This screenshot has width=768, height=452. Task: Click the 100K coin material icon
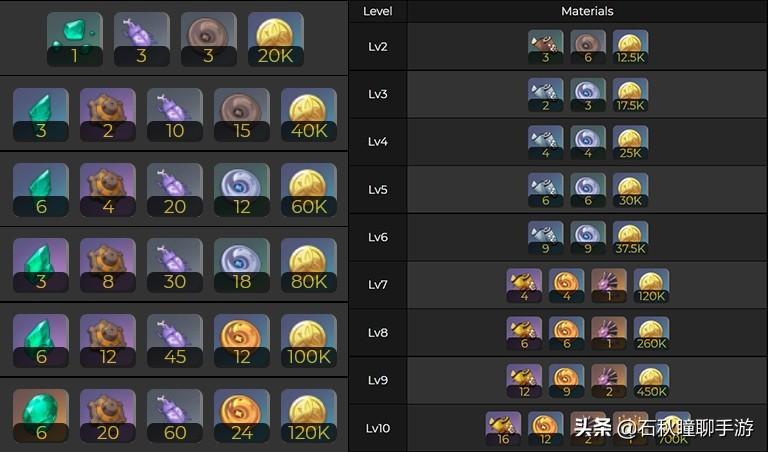[309, 341]
